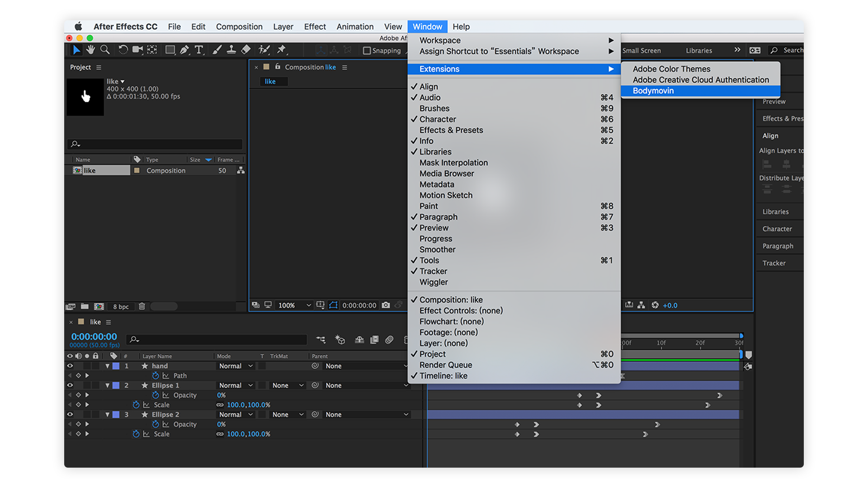The image size is (868, 488).
Task: Choose Bodymovin from the Extensions submenu
Action: (x=700, y=91)
